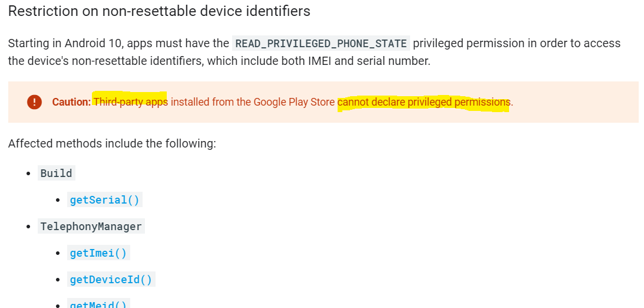Click the TelephonyManager class code label
Viewport: 644px width, 308px height.
tap(91, 226)
